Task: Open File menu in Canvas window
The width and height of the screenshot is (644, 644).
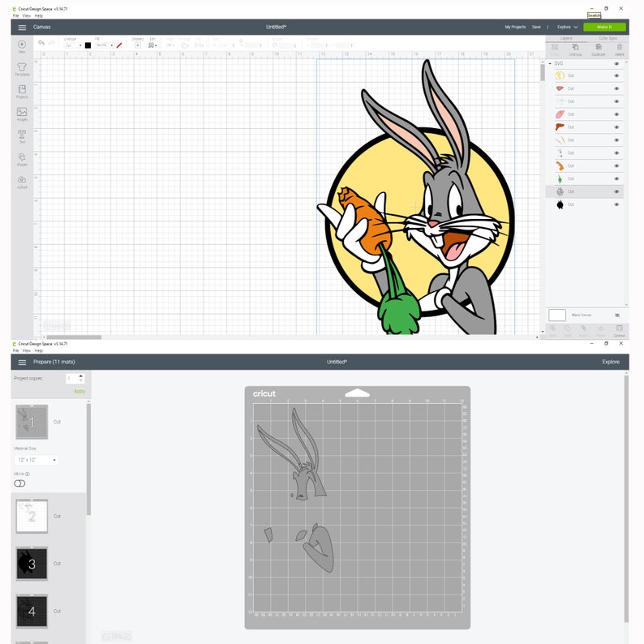Action: click(15, 15)
